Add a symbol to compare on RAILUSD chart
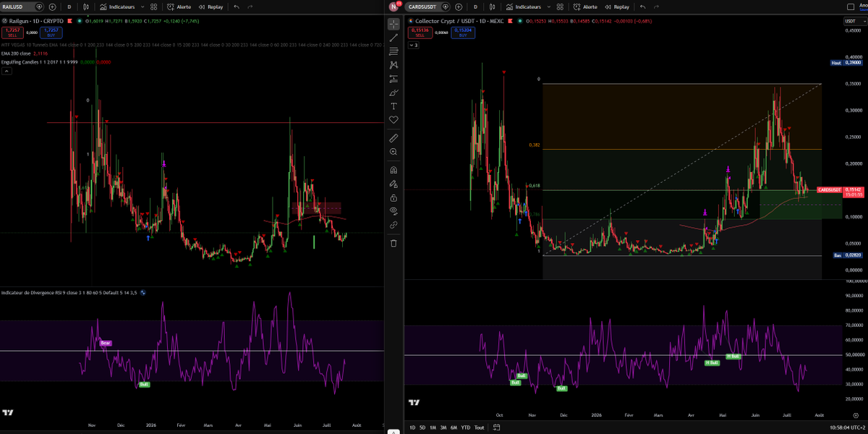This screenshot has height=434, width=868. (52, 7)
